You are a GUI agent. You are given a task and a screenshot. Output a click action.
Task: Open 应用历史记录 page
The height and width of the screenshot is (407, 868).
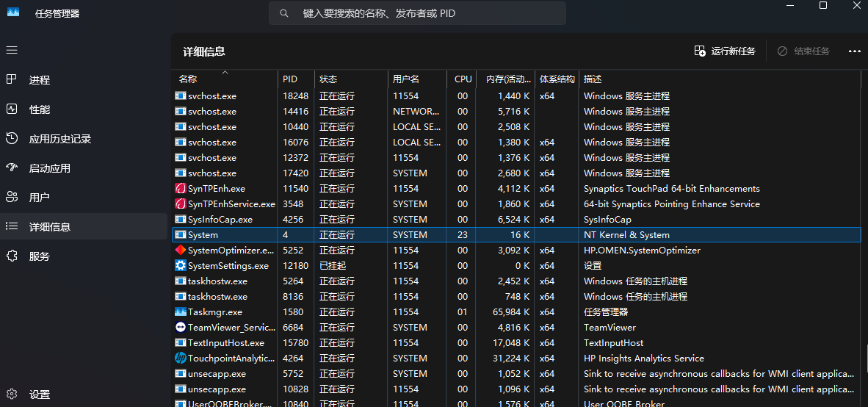point(84,138)
